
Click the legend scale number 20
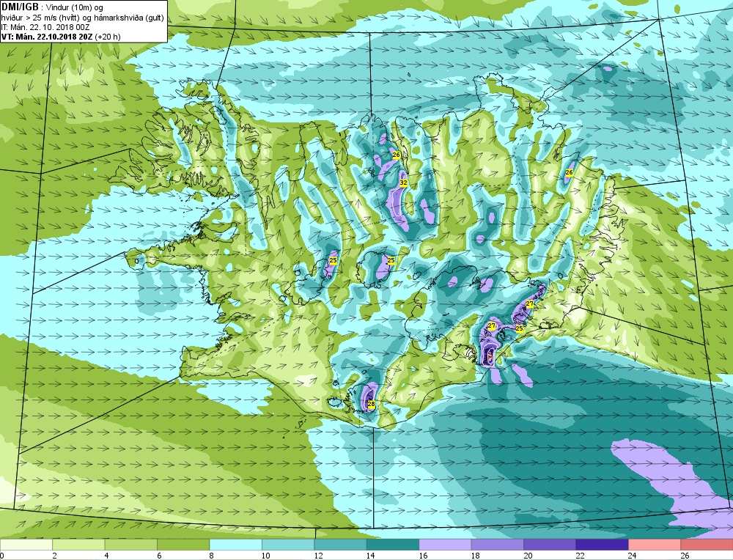(527, 556)
